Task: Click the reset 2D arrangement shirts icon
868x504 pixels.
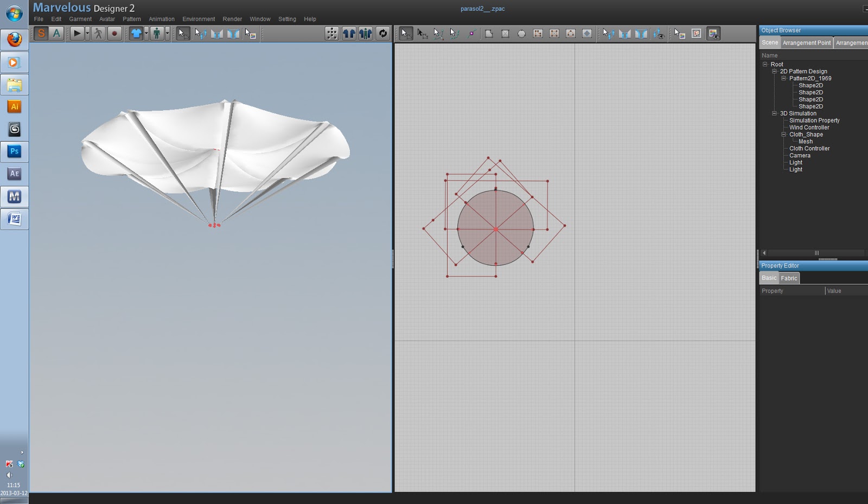Action: (349, 34)
